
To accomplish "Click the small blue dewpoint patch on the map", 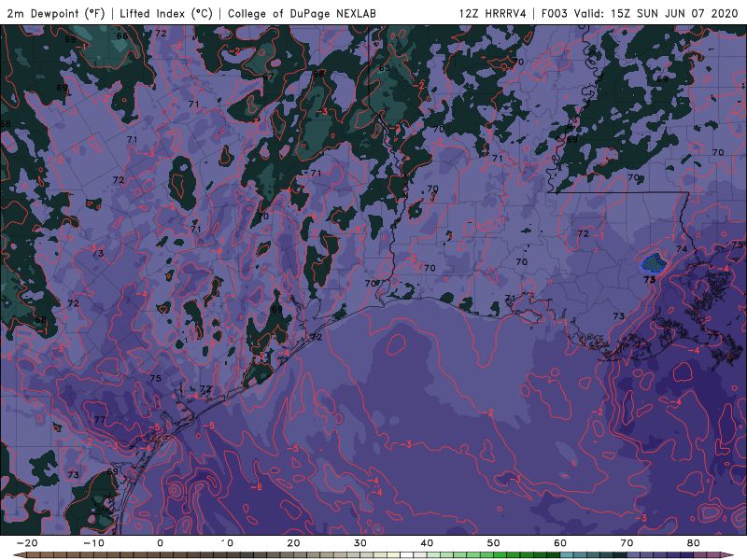I will (653, 263).
